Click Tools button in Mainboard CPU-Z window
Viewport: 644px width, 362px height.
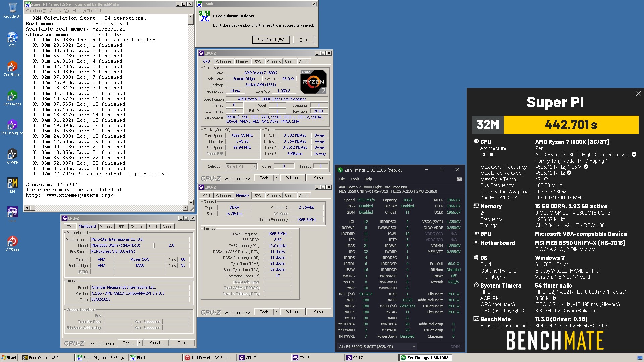(x=127, y=343)
